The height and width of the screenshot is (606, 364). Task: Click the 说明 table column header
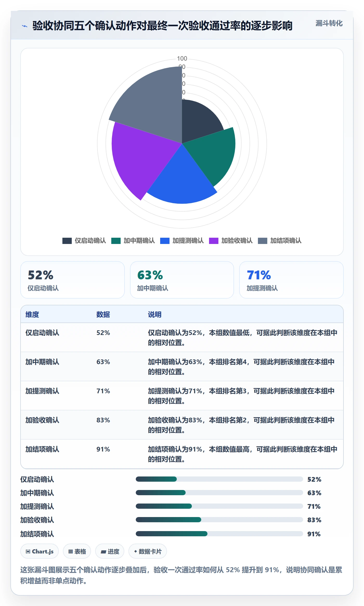(155, 314)
